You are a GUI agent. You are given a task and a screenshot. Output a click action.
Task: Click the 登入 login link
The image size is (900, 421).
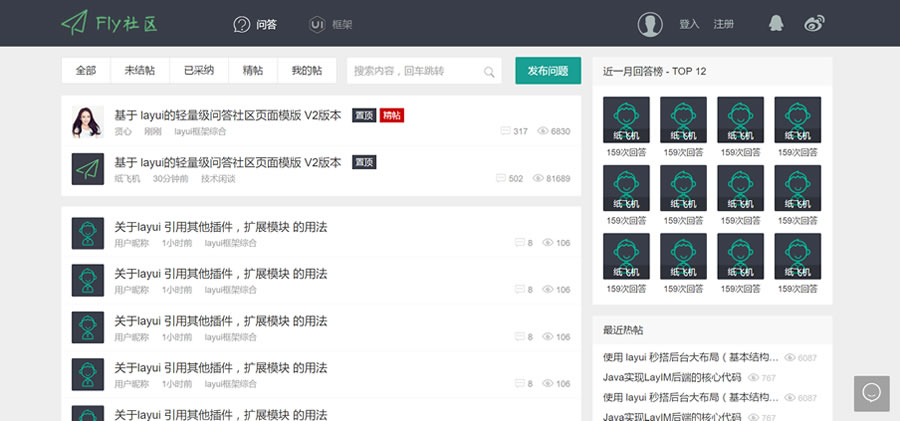(x=689, y=24)
